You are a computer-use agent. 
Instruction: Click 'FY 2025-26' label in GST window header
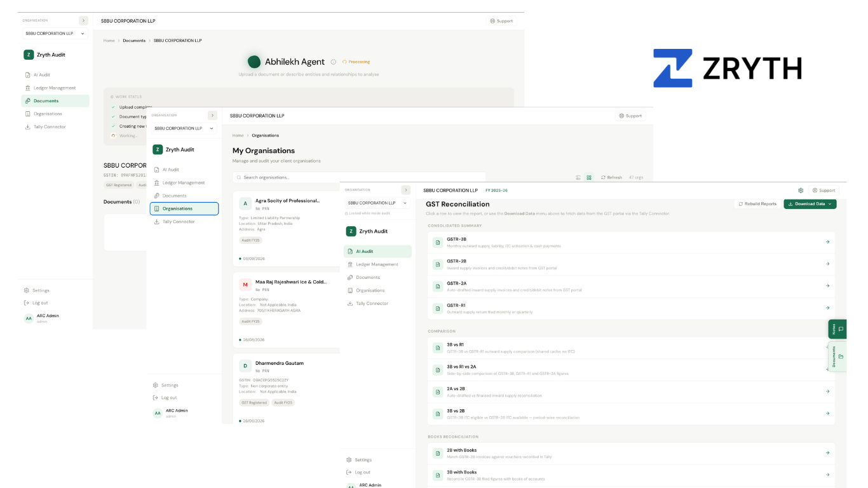pos(496,190)
